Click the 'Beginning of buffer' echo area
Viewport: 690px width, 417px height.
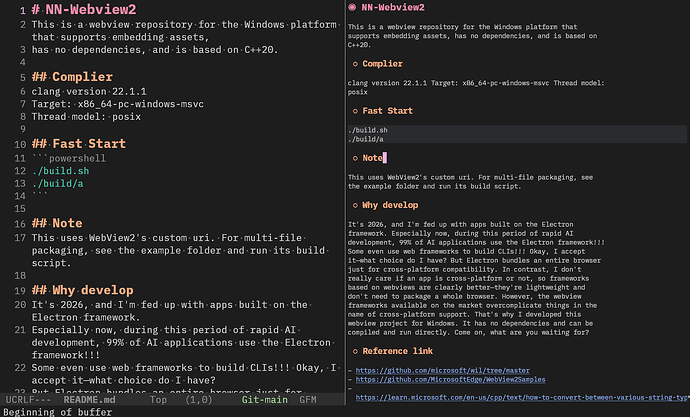(58, 412)
